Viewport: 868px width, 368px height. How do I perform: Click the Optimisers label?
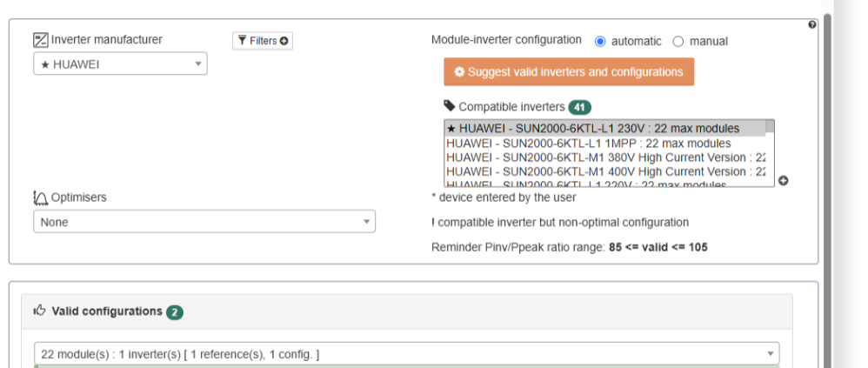[x=78, y=197]
